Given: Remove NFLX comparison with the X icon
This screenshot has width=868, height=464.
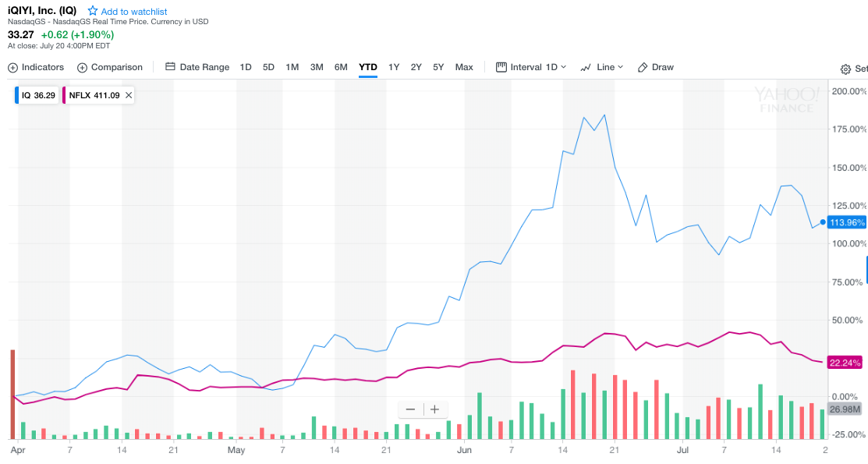Looking at the screenshot, I should point(129,95).
